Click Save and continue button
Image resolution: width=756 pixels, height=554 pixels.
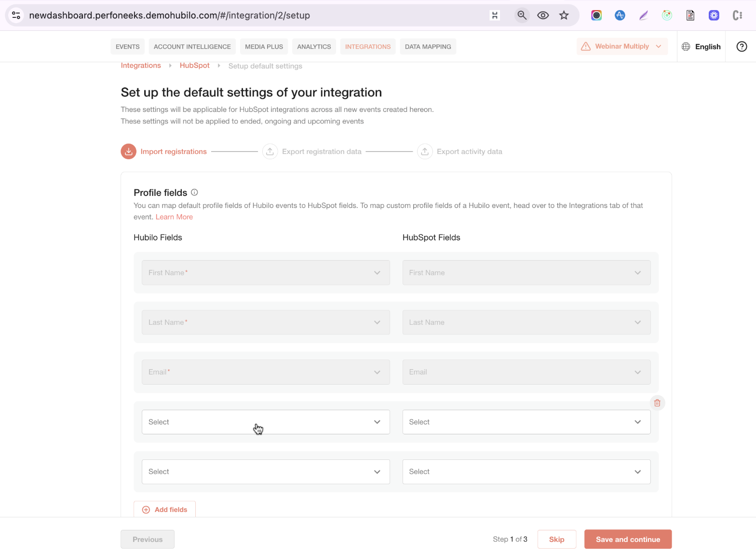point(628,540)
